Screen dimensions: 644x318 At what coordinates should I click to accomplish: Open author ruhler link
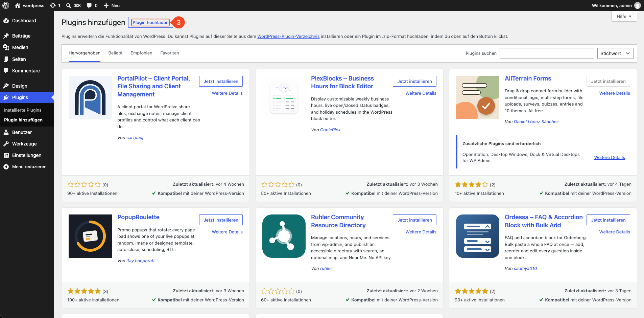click(326, 269)
